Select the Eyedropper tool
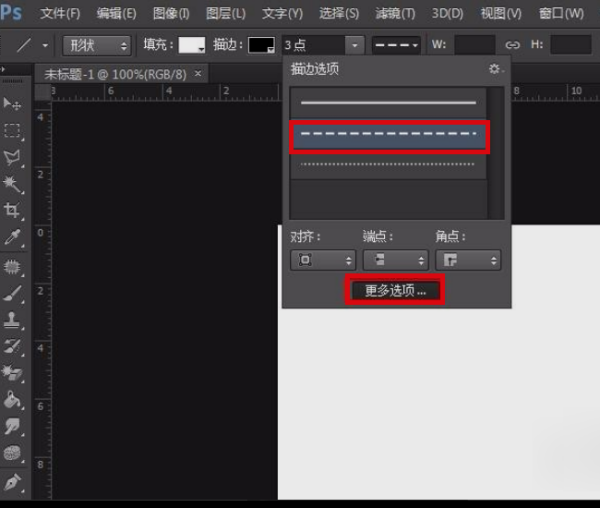The width and height of the screenshot is (600, 508). [x=12, y=237]
